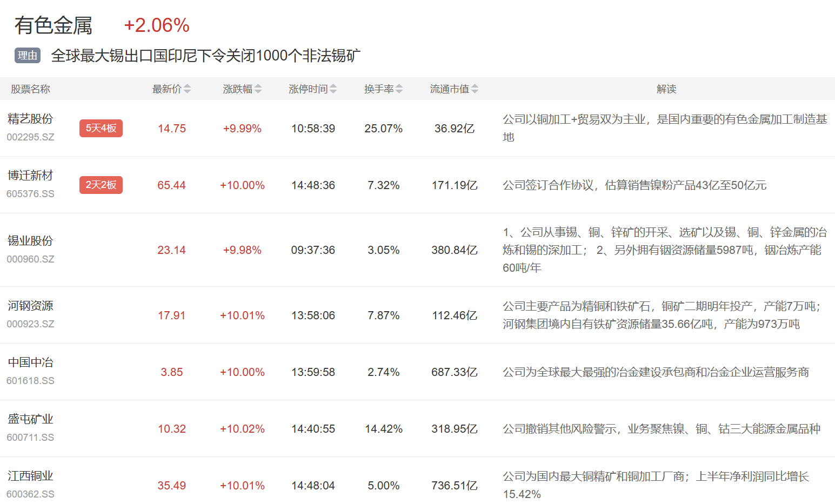Click the +2.06% sector change figure
Image resolution: width=835 pixels, height=504 pixels.
(x=157, y=25)
